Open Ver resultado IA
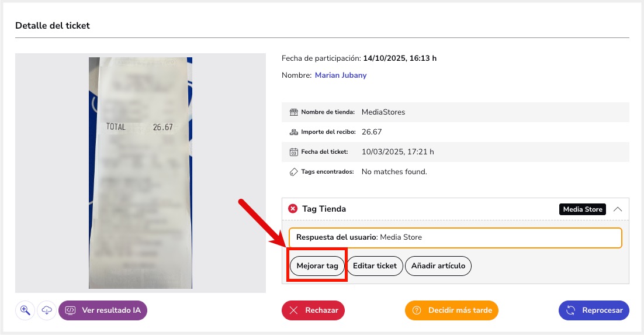Image resolution: width=644 pixels, height=335 pixels. click(103, 310)
